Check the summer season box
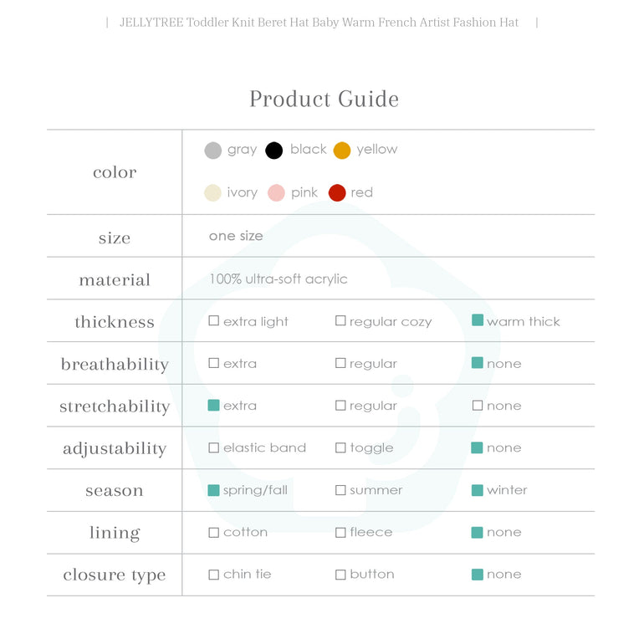This screenshot has height=644, width=644. (340, 490)
